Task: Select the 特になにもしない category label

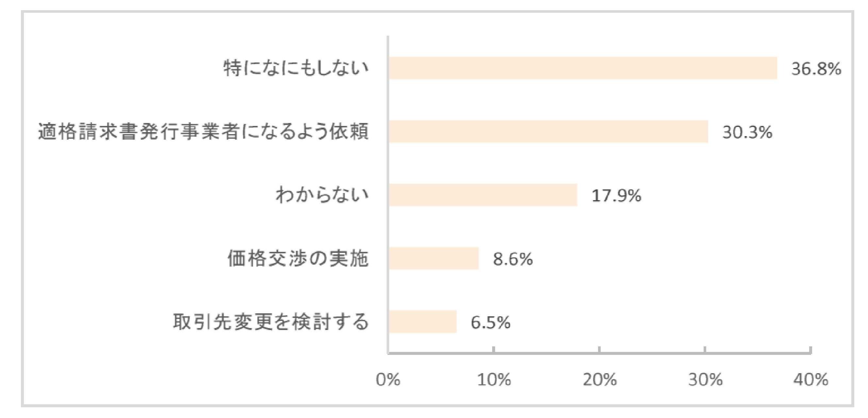Action: 296,68
